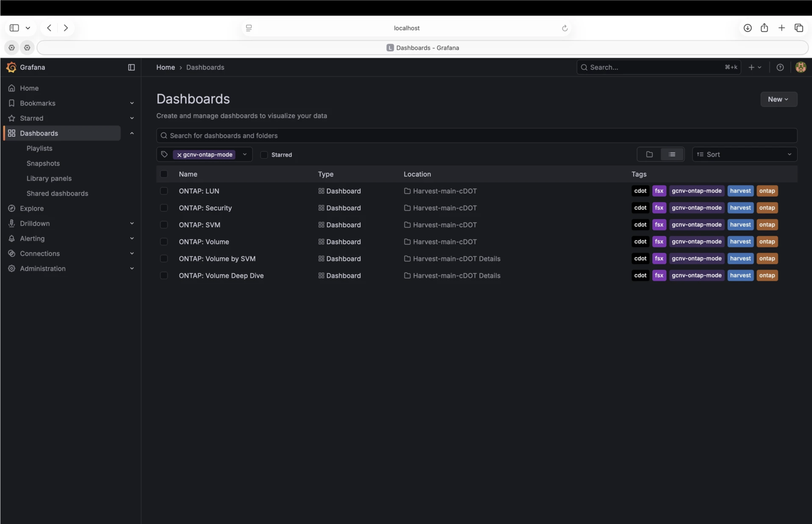Click the Alerting bell icon

coord(12,239)
